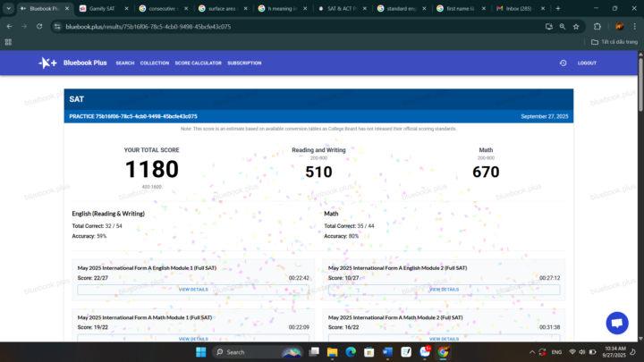Open the Extensions puzzle icon
644x362 pixels.
pyautogui.click(x=597, y=27)
